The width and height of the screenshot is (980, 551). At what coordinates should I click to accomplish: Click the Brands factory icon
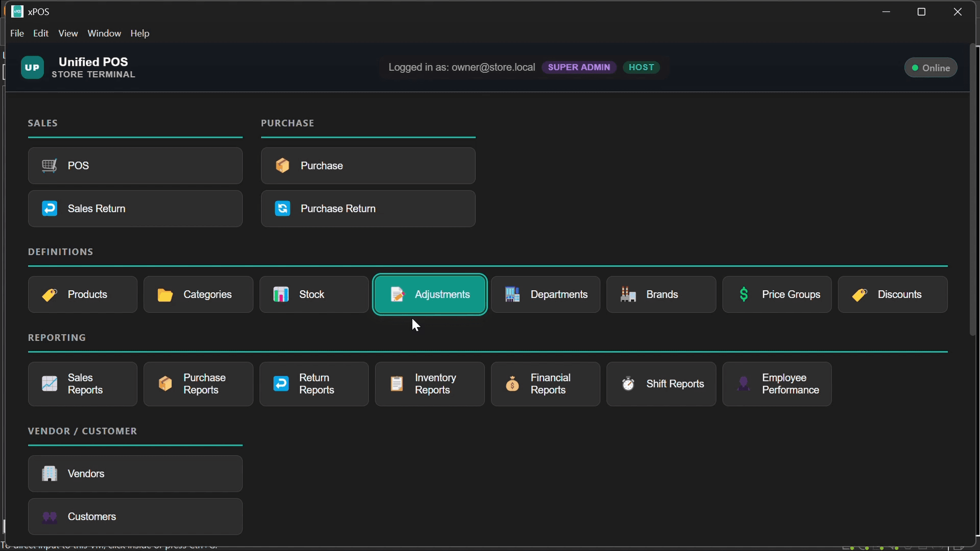pos(628,294)
